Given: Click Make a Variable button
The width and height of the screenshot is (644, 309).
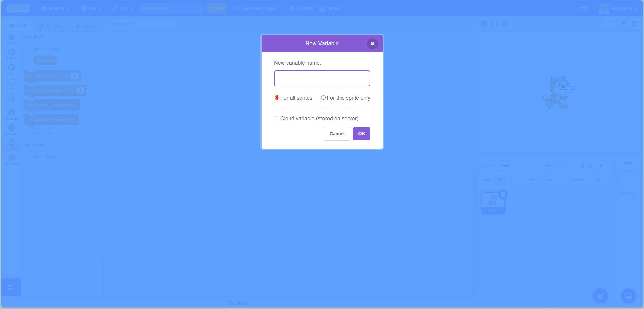Looking at the screenshot, I should (46, 49).
